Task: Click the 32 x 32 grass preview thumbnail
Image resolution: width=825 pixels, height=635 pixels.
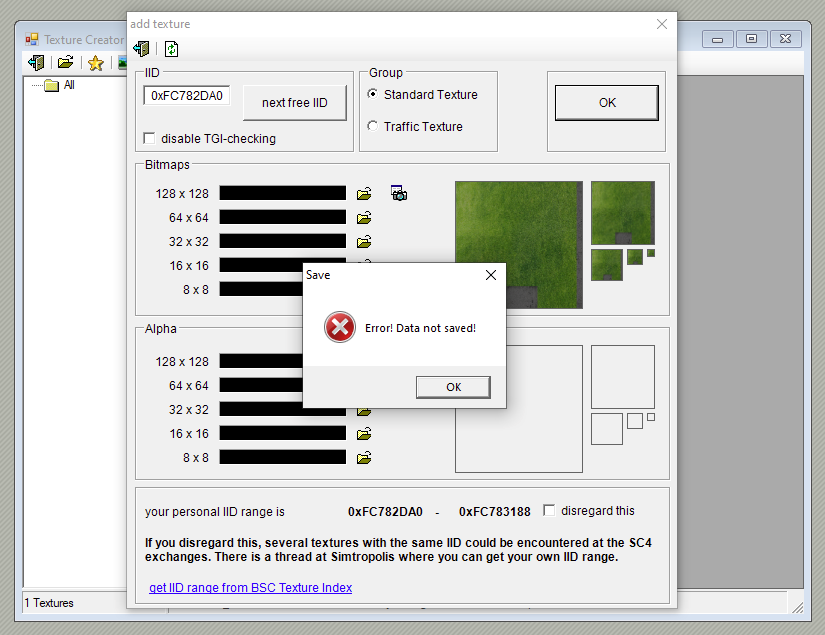Action: pyautogui.click(x=607, y=265)
